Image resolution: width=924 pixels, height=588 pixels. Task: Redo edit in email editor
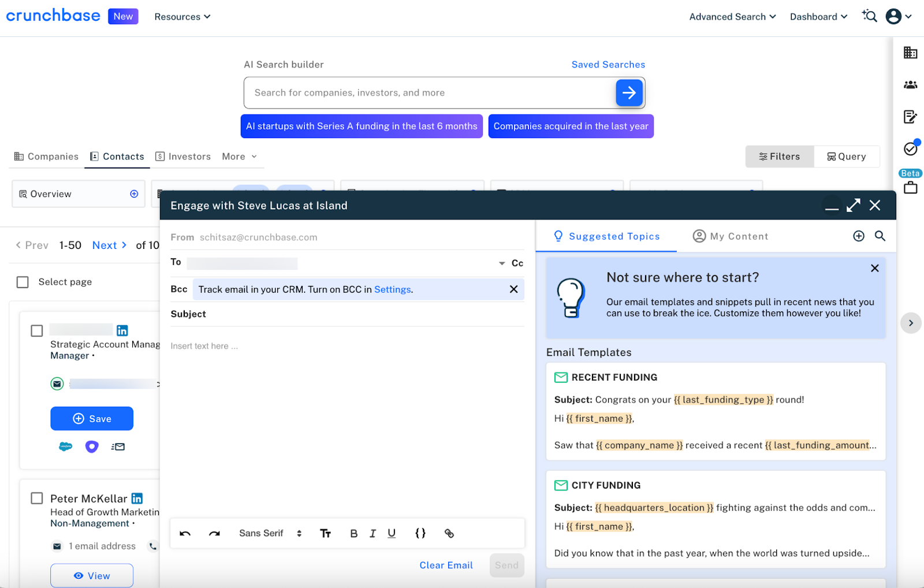[x=214, y=534]
